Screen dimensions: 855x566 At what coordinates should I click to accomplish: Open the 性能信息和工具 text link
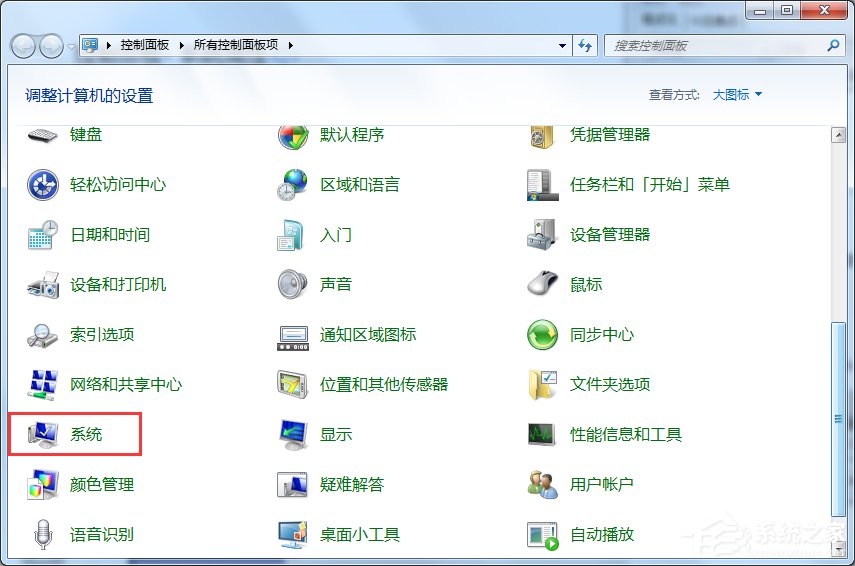625,435
